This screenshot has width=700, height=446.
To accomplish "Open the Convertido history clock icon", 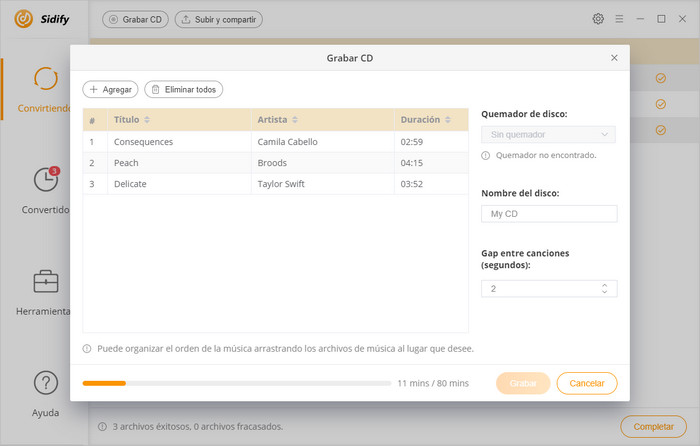I will (46, 179).
